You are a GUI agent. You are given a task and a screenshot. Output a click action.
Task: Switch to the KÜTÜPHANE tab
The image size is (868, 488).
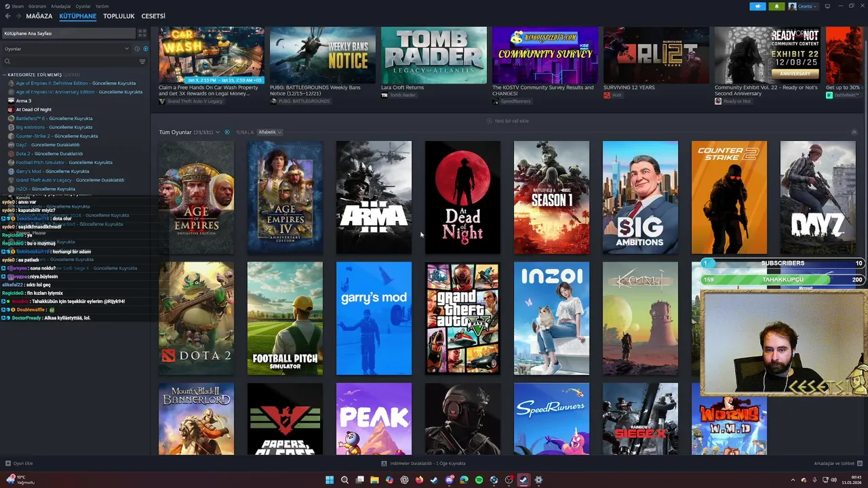pos(78,16)
